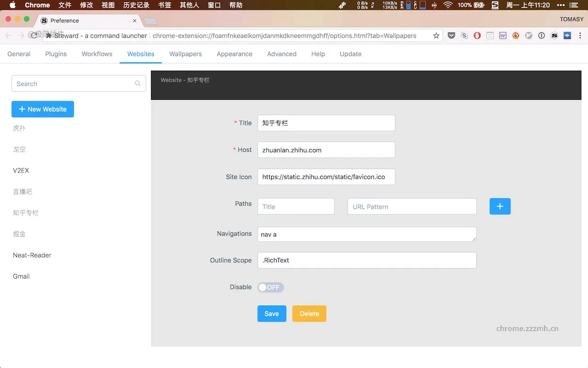Enable the Disable switch for 知乎专栏

271,287
